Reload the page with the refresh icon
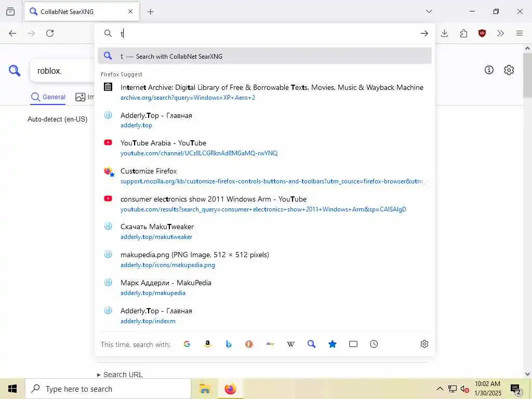 tap(50, 33)
